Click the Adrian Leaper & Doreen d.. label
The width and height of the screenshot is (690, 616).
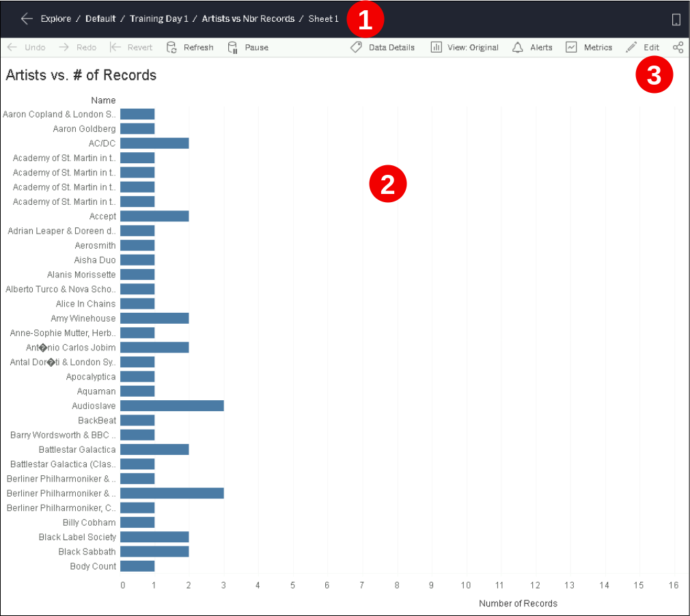click(62, 231)
